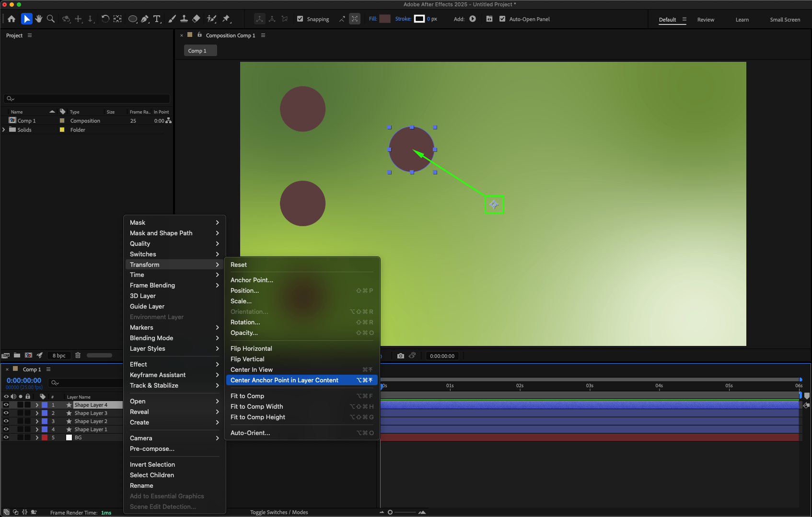
Task: Select the Zoom magnifier tool
Action: pos(51,19)
